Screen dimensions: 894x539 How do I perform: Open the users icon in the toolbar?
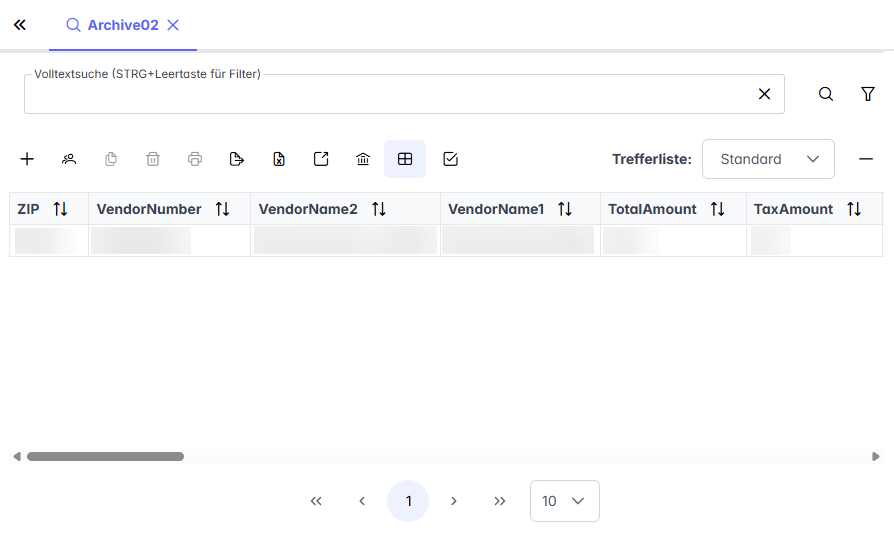pyautogui.click(x=69, y=159)
